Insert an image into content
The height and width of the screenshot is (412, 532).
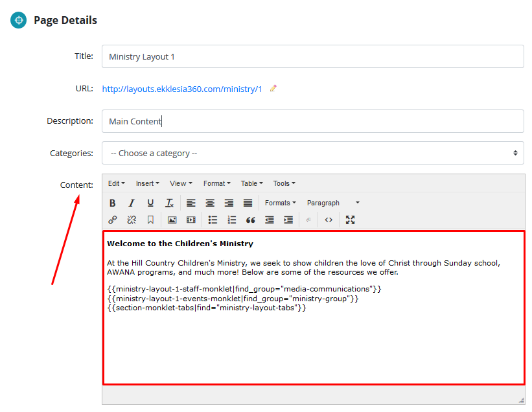[x=172, y=220]
